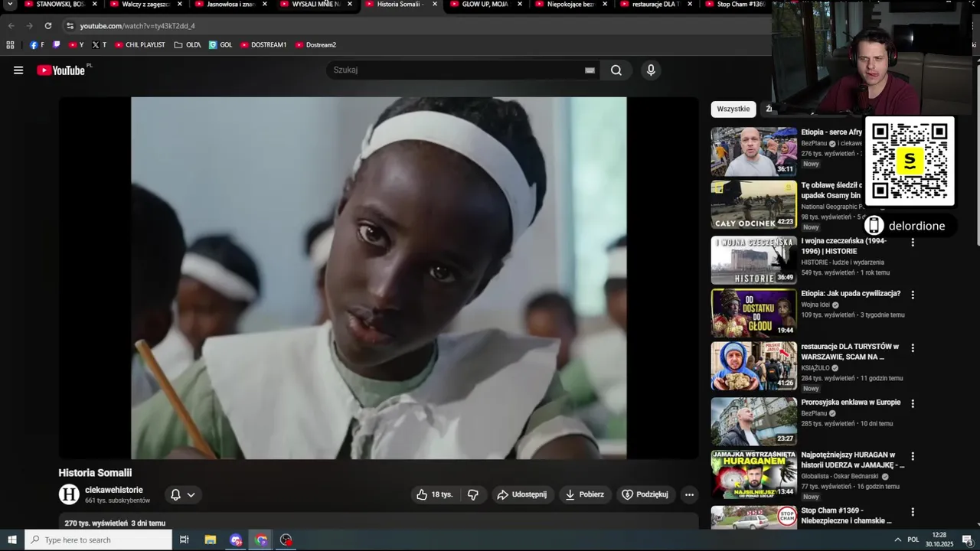Screen dimensions: 980x551
Task: Open Task View in the taskbar
Action: [184, 540]
